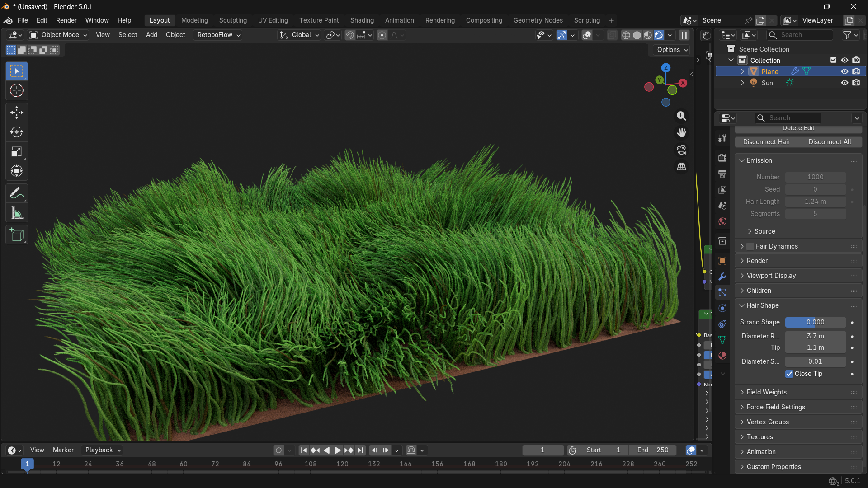Disable Plane in renders camera icon
Viewport: 868px width, 488px height.
coord(856,71)
